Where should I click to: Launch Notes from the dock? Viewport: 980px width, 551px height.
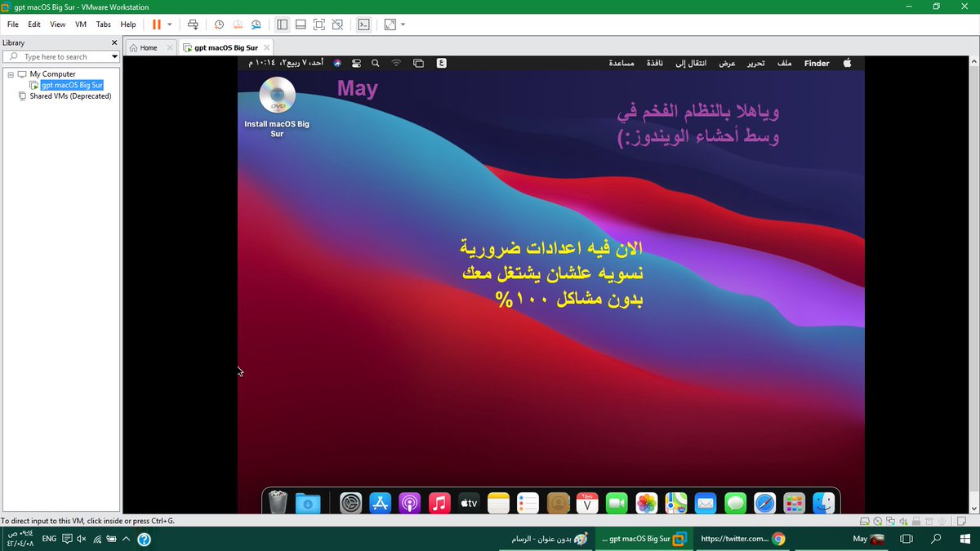(x=498, y=504)
